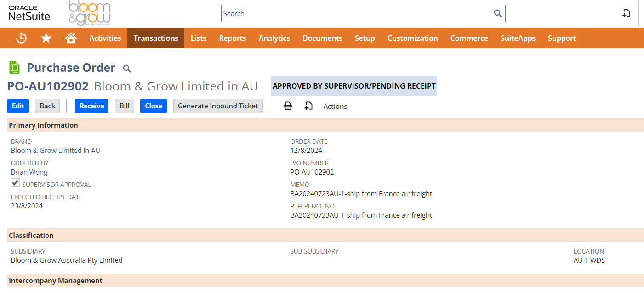Viewport: 644px width, 293px height.
Task: Click the New record icon beside print
Action: point(308,106)
